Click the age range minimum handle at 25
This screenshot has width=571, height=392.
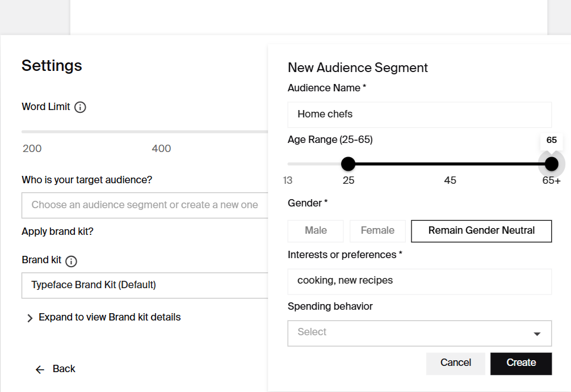click(348, 165)
